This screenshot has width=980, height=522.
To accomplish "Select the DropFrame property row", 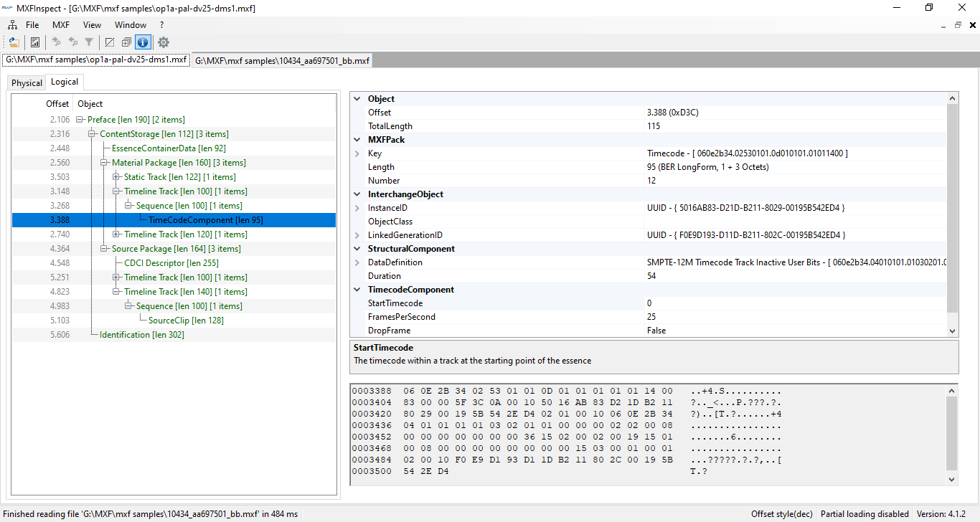I will click(649, 331).
